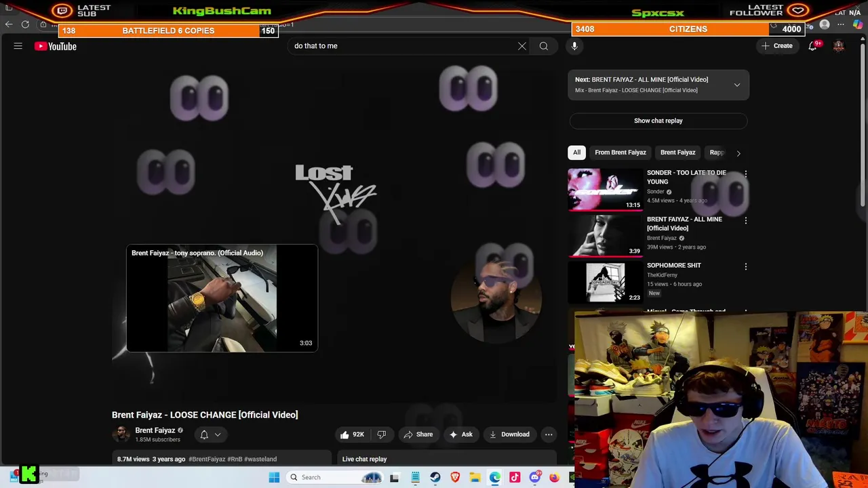The height and width of the screenshot is (488, 868).
Task: Open Discord from the taskbar
Action: click(534, 477)
